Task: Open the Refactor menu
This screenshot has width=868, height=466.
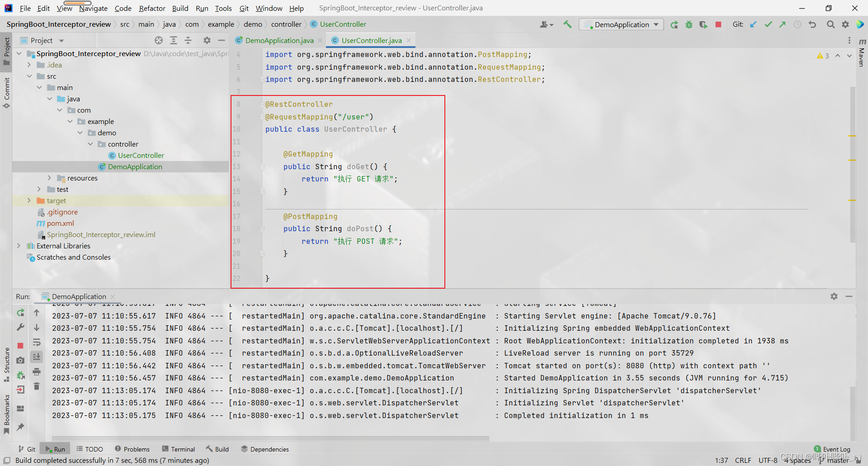Action: 152,8
